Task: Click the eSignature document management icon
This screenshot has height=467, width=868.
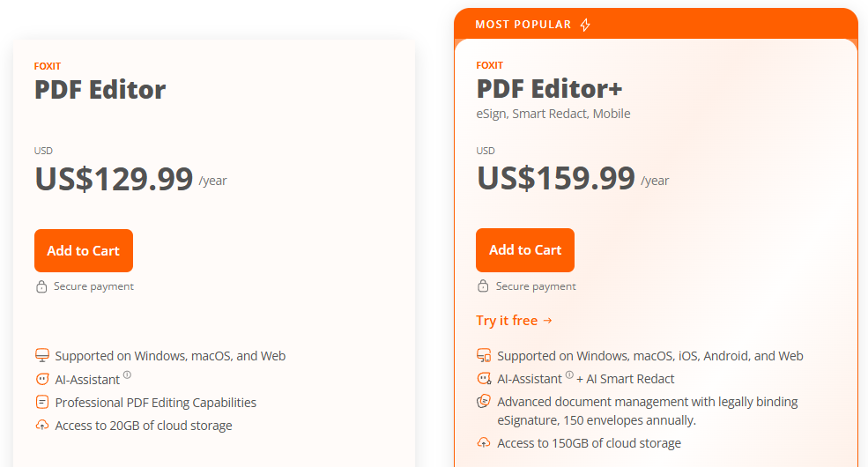Action: (x=483, y=402)
